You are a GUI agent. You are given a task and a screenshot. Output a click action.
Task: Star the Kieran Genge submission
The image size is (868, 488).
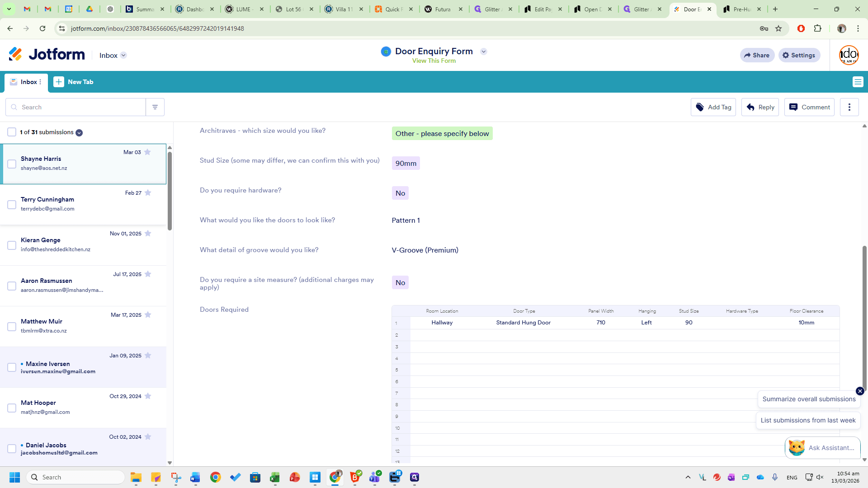[148, 234]
